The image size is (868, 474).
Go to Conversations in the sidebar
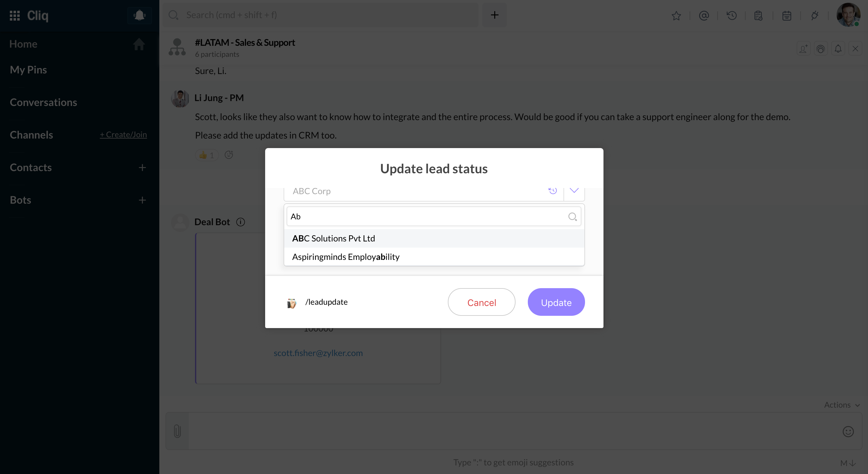click(x=43, y=102)
